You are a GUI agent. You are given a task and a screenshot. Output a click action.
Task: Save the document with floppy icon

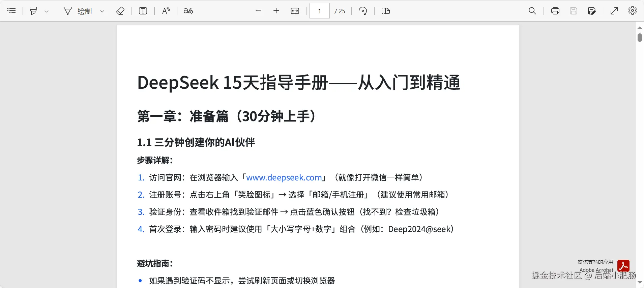coord(574,11)
